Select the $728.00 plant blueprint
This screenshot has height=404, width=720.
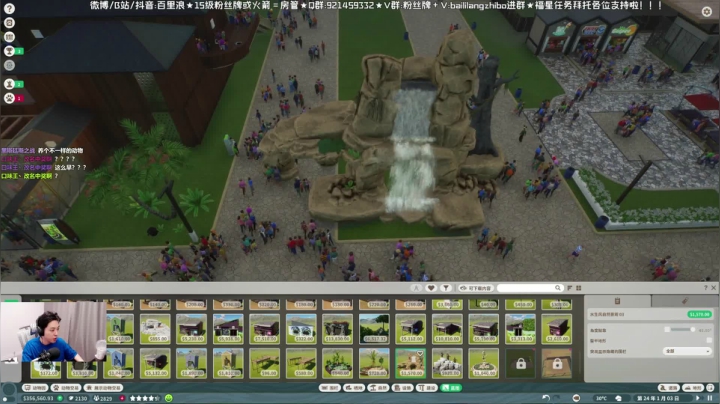coord(374,363)
